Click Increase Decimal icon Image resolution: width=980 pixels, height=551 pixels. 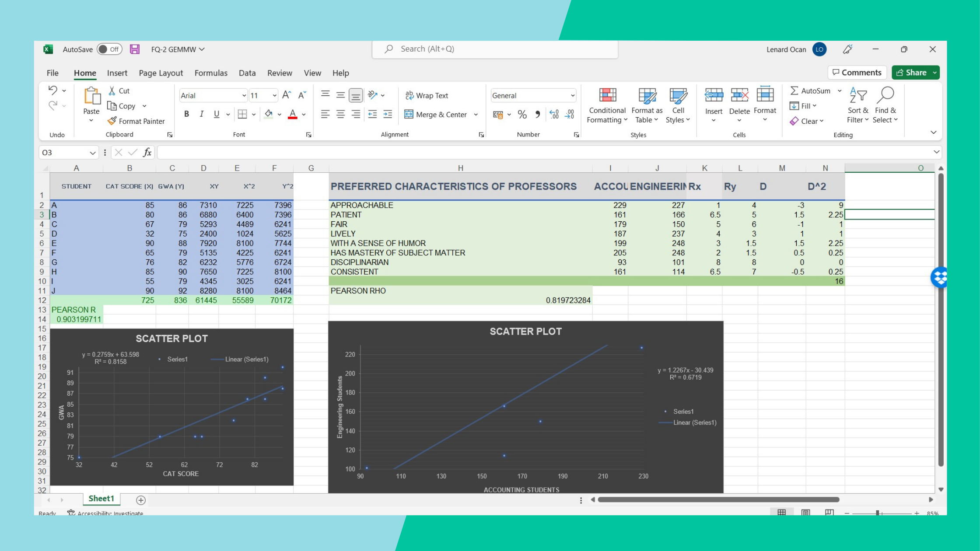pos(554,115)
